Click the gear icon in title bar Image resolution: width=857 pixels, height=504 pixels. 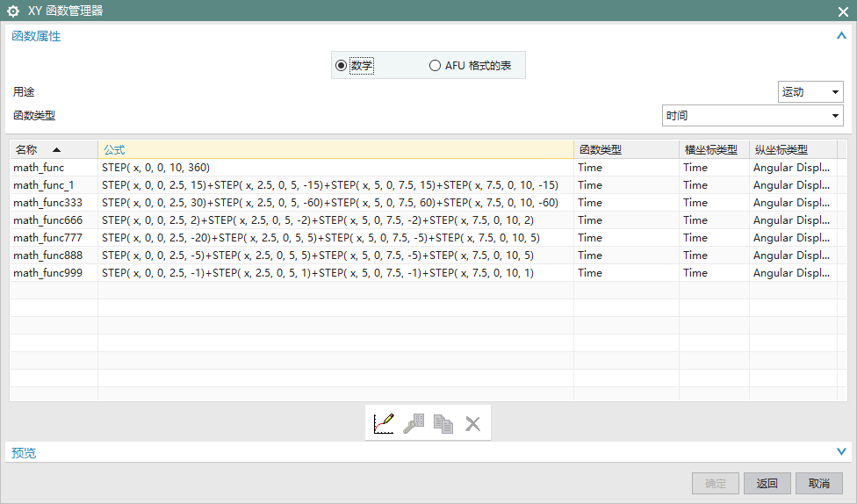click(x=13, y=11)
